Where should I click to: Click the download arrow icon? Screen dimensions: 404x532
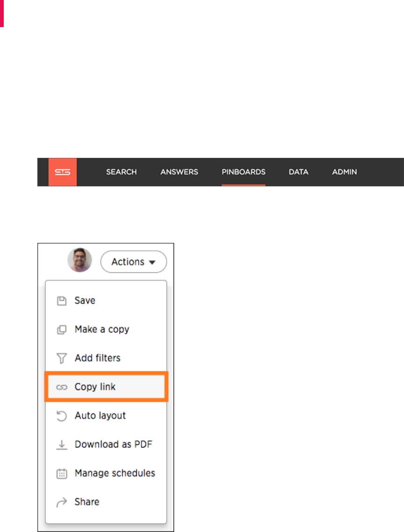[x=62, y=445]
